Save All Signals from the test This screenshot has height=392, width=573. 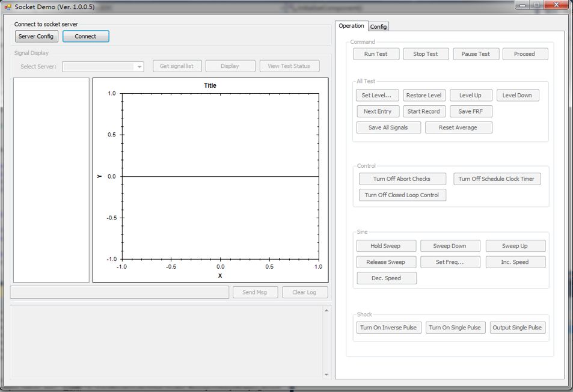tap(388, 127)
